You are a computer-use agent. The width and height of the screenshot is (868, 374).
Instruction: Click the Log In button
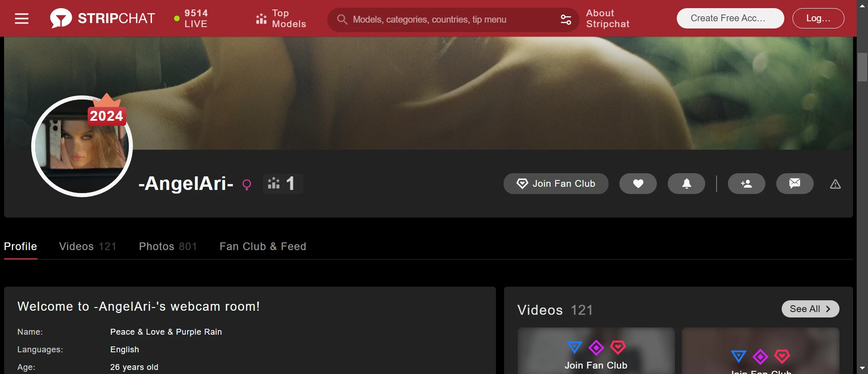818,19
